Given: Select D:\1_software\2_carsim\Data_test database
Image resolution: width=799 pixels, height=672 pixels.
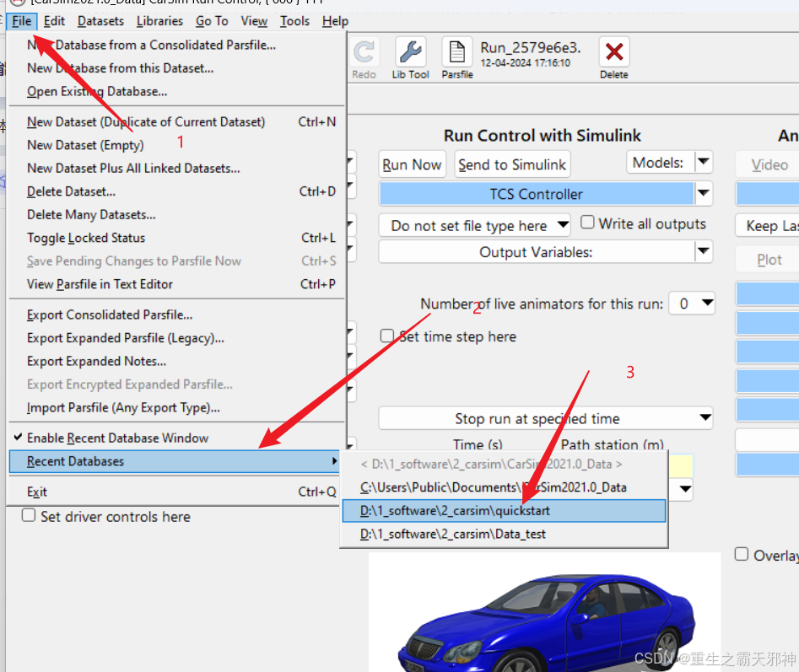Looking at the screenshot, I should click(x=504, y=534).
